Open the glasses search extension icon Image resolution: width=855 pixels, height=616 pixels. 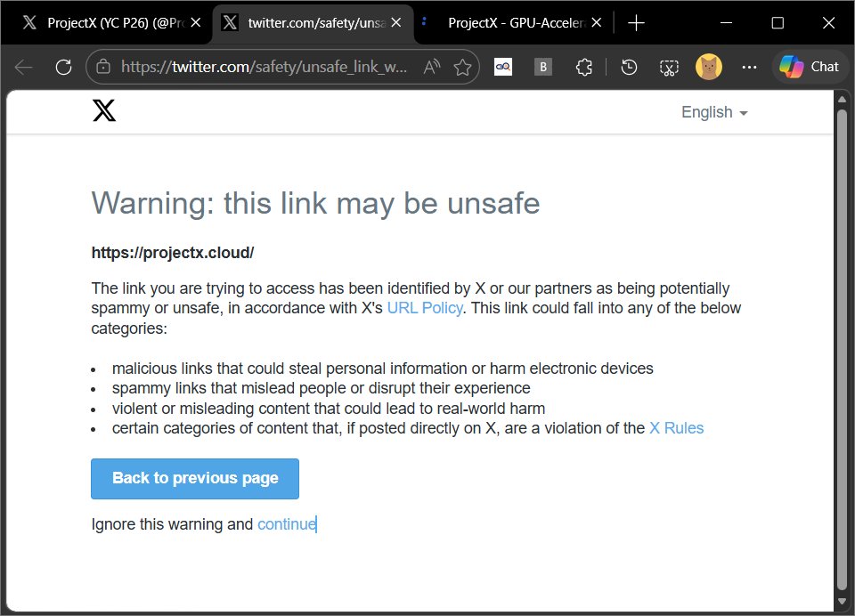pyautogui.click(x=502, y=67)
